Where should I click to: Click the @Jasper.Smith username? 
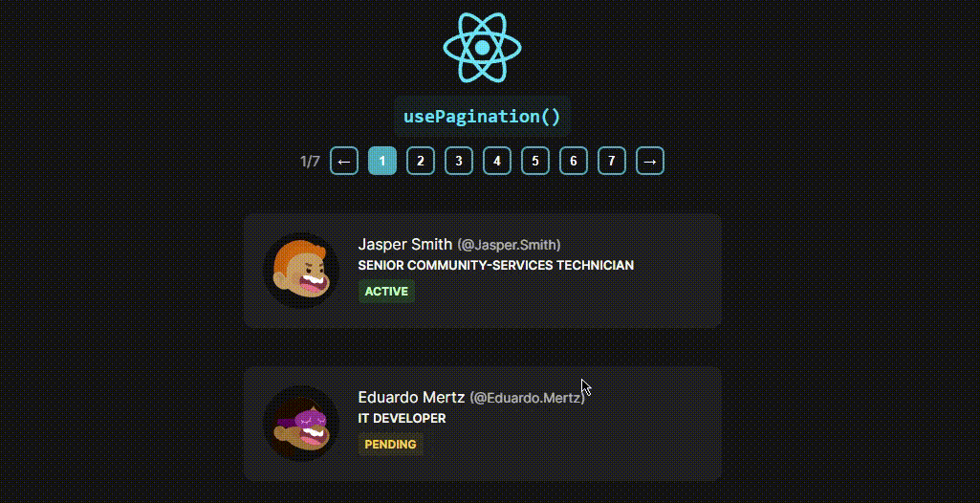509,244
